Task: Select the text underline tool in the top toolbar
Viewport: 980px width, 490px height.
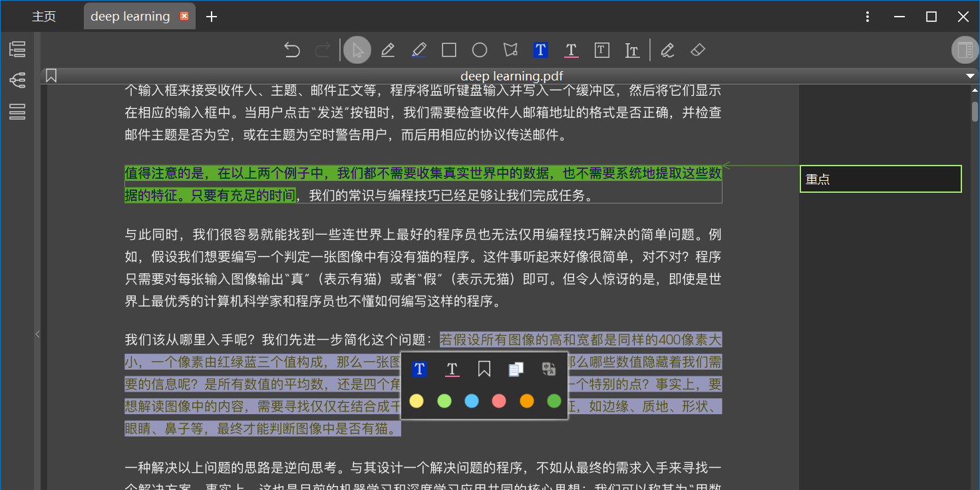Action: (571, 50)
